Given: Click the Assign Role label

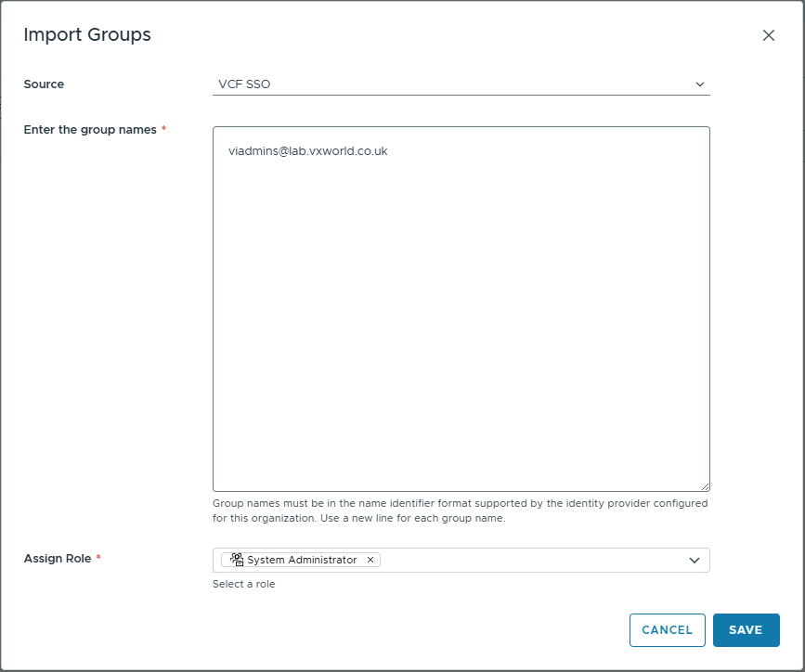Looking at the screenshot, I should [57, 559].
